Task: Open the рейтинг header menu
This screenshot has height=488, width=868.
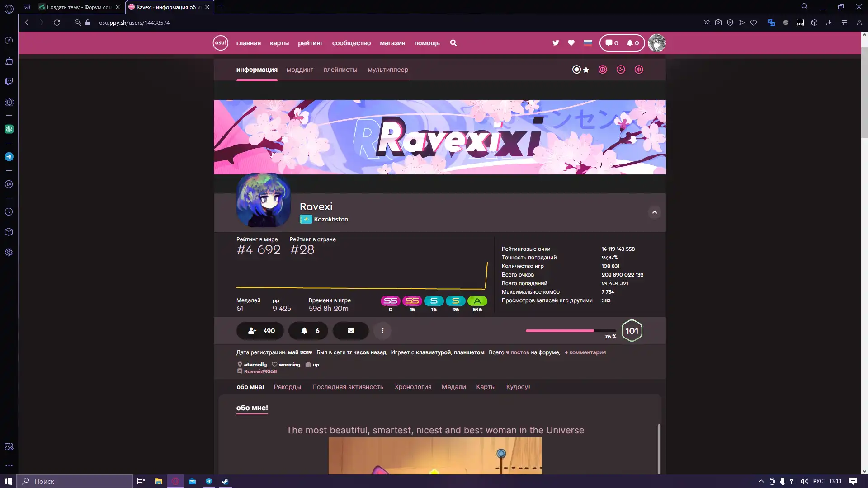Action: (311, 43)
